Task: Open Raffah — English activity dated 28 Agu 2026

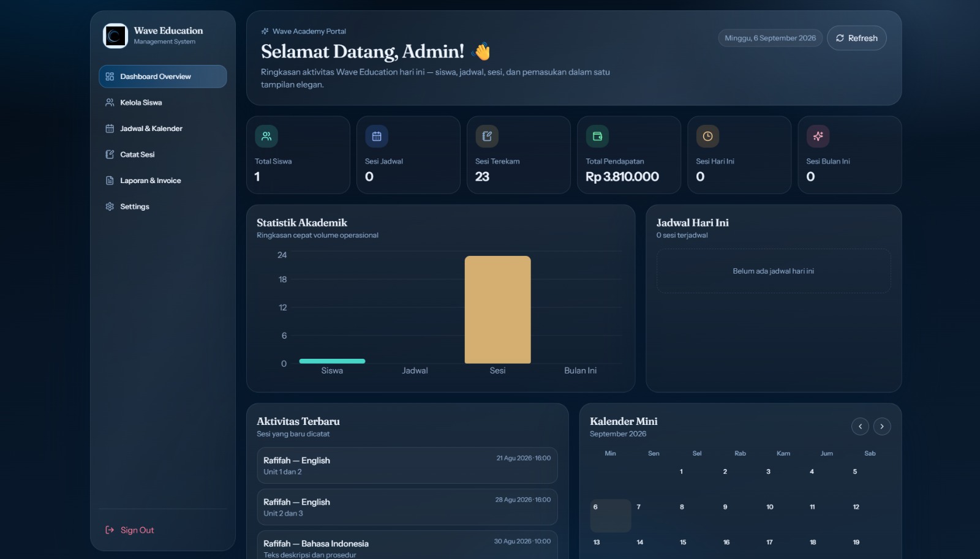Action: [x=407, y=507]
